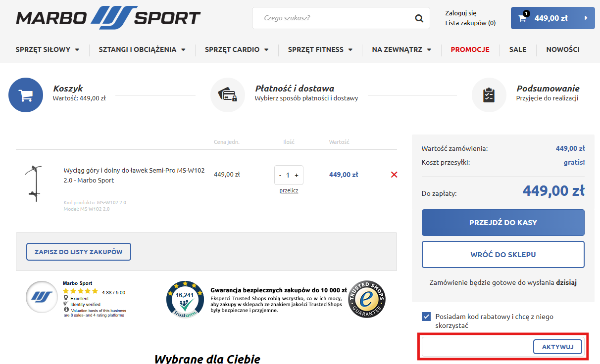Open the PROMOCJE menu item
The width and height of the screenshot is (600, 364).
coord(470,49)
